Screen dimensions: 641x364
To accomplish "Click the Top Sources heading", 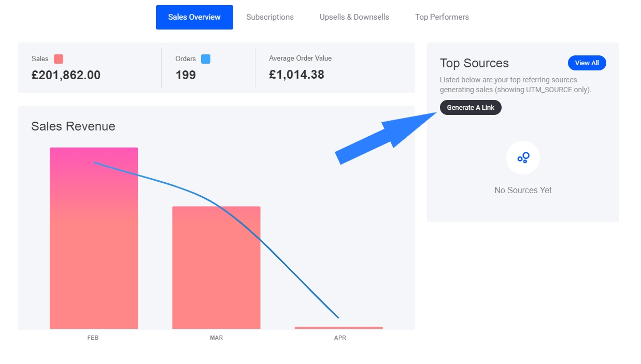I will point(474,63).
